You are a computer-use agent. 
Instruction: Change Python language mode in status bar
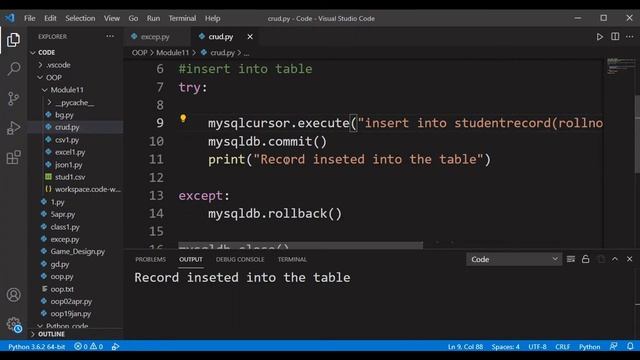point(589,347)
